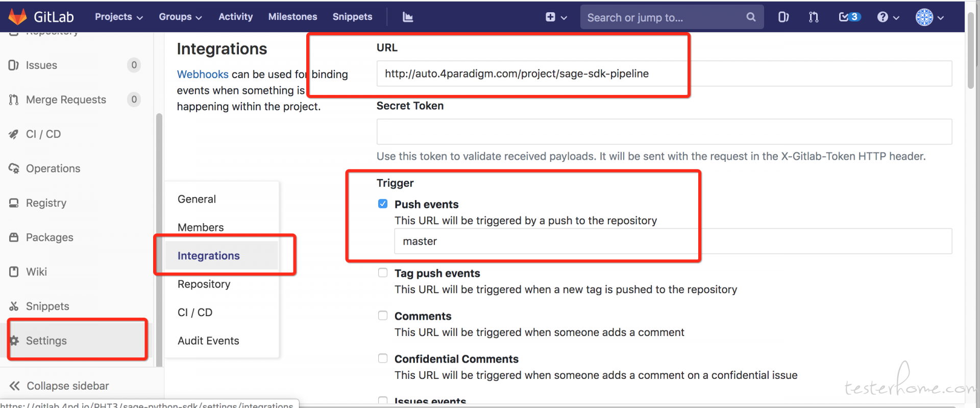Open the to-do list icon with badge
The image size is (980, 408).
[x=849, y=17]
